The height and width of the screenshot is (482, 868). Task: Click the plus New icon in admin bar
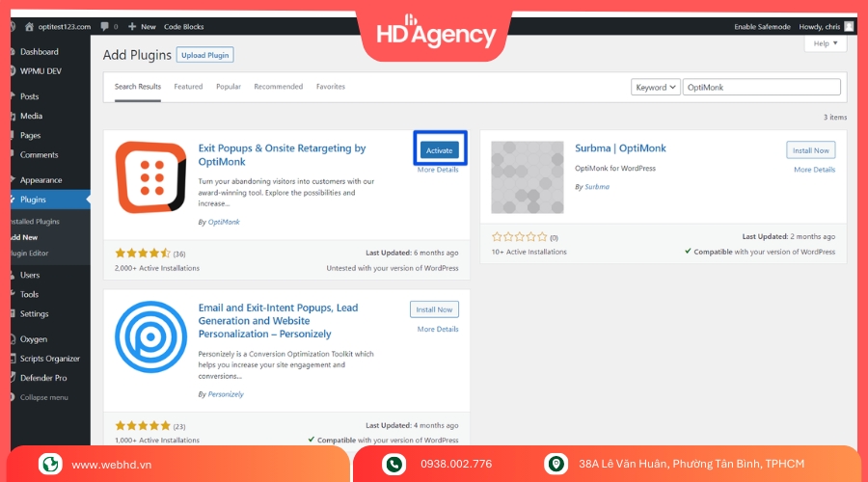[132, 27]
